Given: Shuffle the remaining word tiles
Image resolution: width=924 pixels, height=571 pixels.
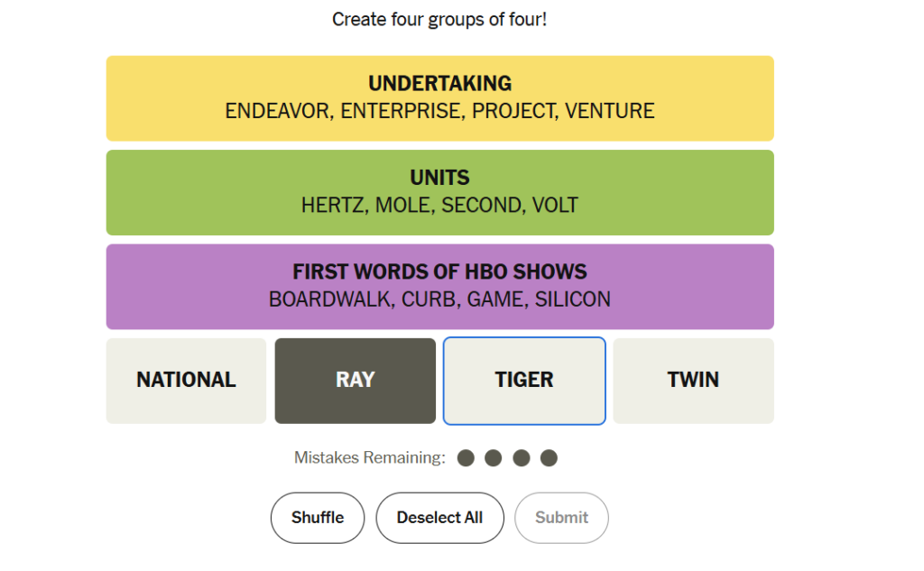Looking at the screenshot, I should pyautogui.click(x=318, y=518).
